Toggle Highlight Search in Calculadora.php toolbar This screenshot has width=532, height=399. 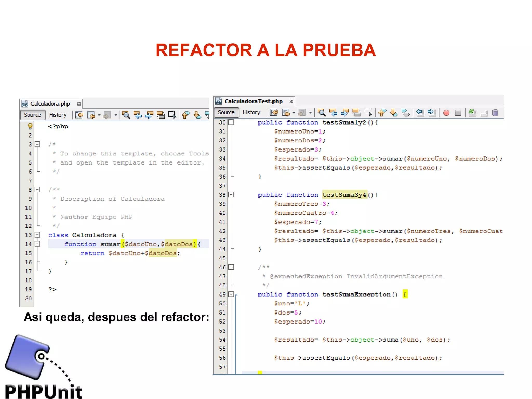161,115
